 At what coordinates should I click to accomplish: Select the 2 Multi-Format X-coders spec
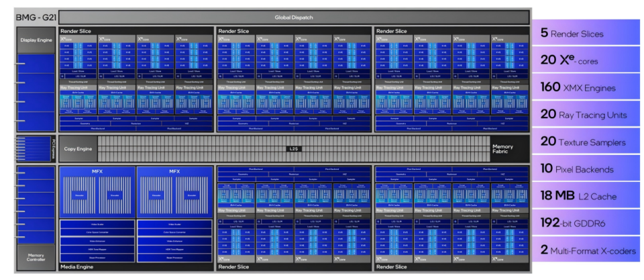588,250
